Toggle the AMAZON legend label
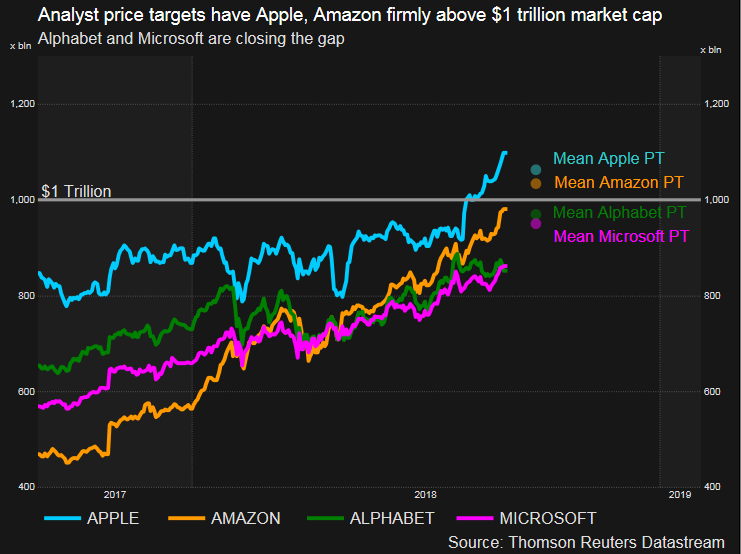 pyautogui.click(x=245, y=518)
